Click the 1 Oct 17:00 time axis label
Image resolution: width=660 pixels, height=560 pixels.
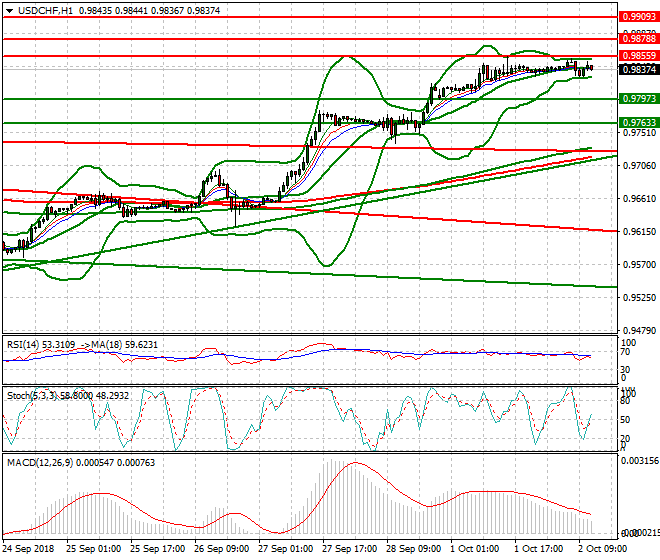(538, 549)
